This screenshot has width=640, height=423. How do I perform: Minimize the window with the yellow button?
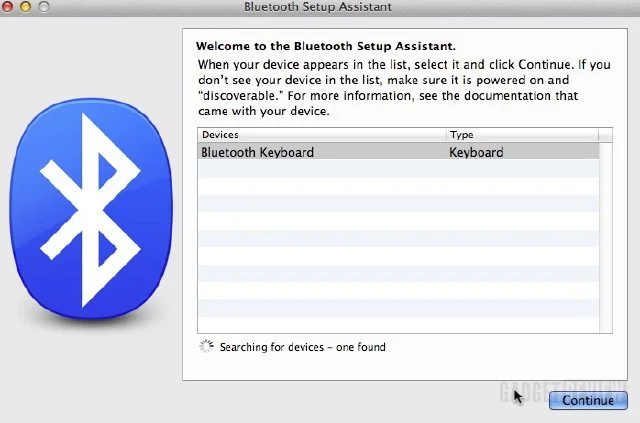(25, 6)
